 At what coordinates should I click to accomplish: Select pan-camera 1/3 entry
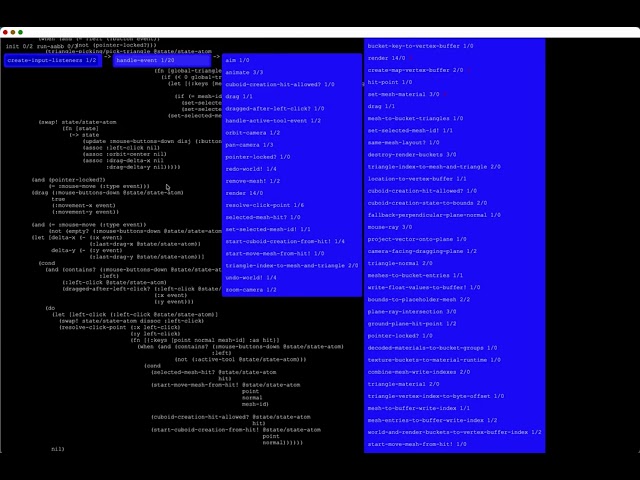tap(249, 145)
